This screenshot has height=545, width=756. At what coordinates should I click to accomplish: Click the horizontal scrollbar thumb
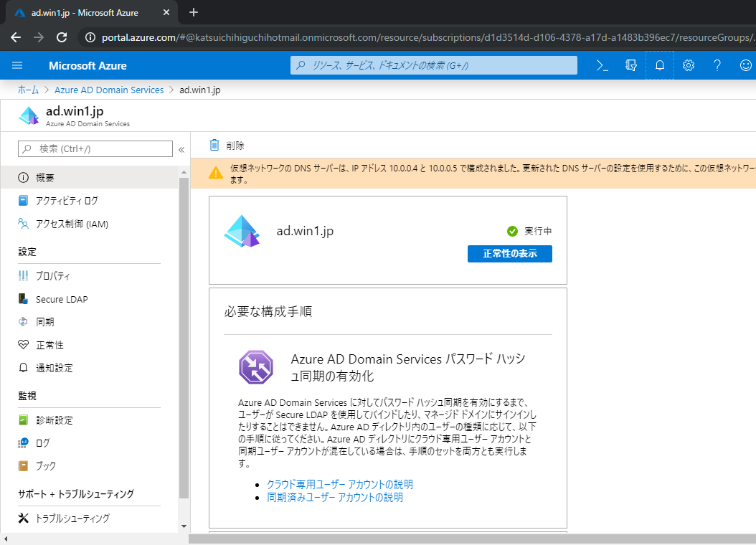(472, 539)
